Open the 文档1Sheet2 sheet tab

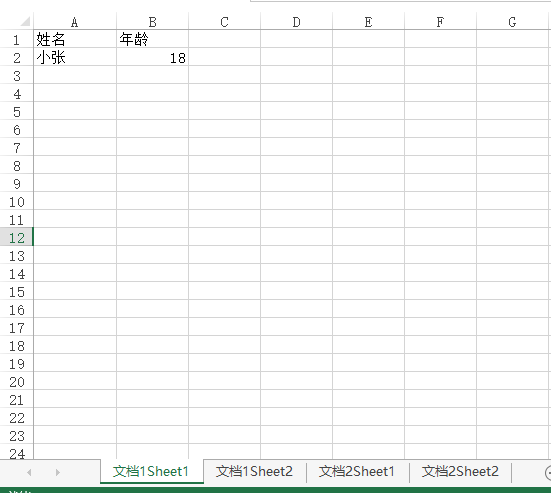coord(254,472)
